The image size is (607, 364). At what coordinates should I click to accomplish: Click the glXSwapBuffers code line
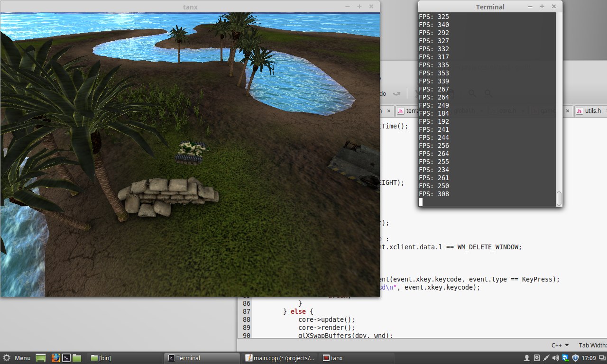(x=346, y=336)
